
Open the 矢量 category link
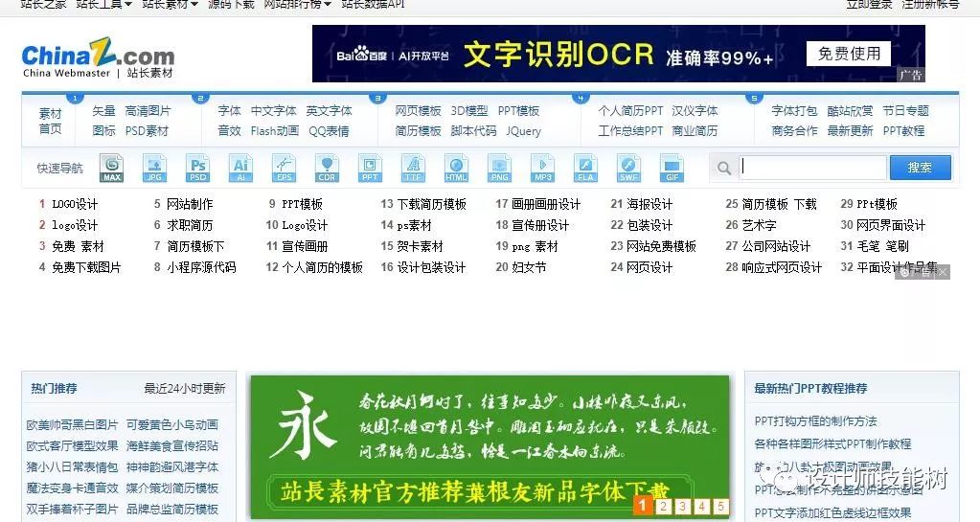coord(103,111)
